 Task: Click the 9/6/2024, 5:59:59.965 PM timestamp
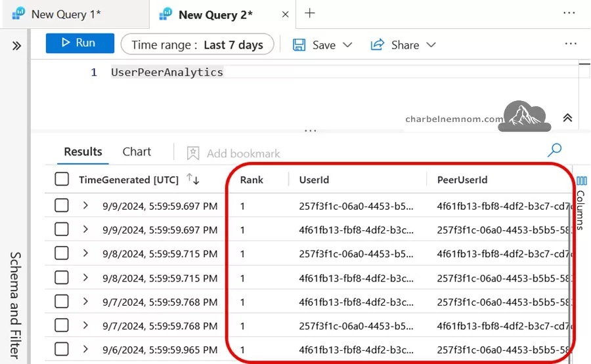[160, 350]
